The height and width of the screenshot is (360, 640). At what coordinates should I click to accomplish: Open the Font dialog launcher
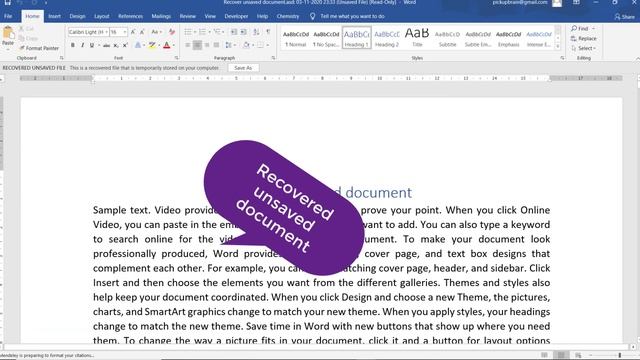pos(176,58)
